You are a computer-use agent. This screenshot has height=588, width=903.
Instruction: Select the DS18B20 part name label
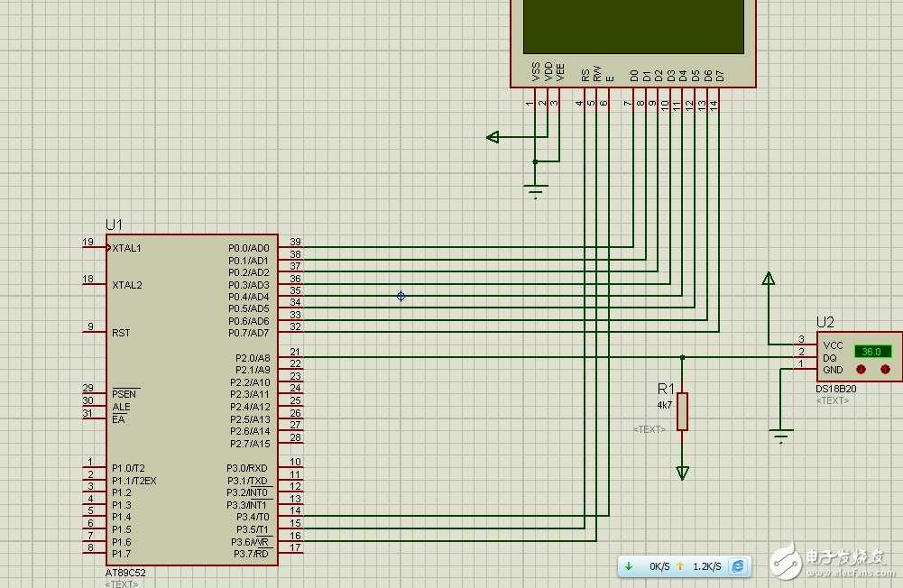[x=836, y=390]
